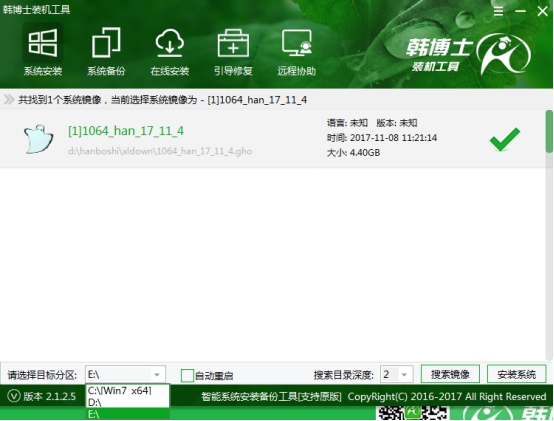This screenshot has width=554, height=421.
Task: Click the image path d:\hanboshi\xldown\1064_han_17_11_4.gho
Action: tap(160, 151)
